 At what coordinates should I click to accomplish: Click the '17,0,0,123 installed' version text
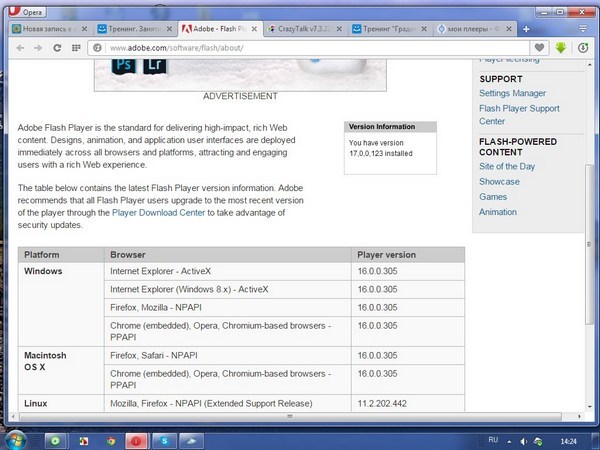pyautogui.click(x=381, y=154)
